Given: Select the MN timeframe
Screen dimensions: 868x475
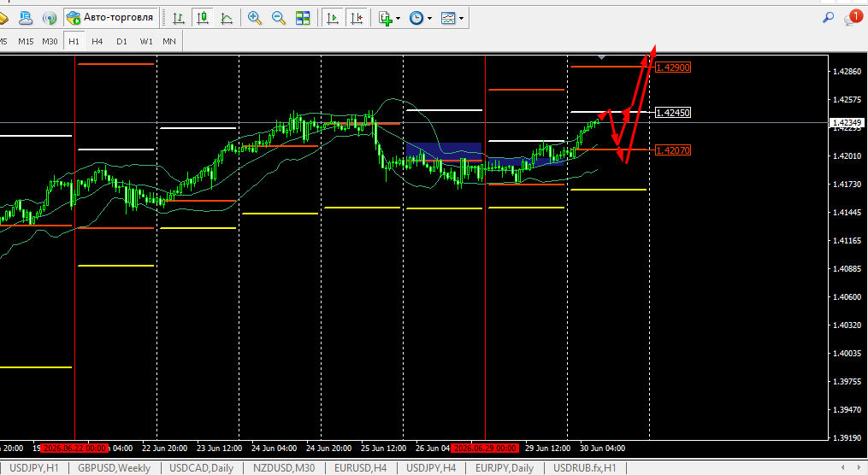Looking at the screenshot, I should (x=169, y=42).
